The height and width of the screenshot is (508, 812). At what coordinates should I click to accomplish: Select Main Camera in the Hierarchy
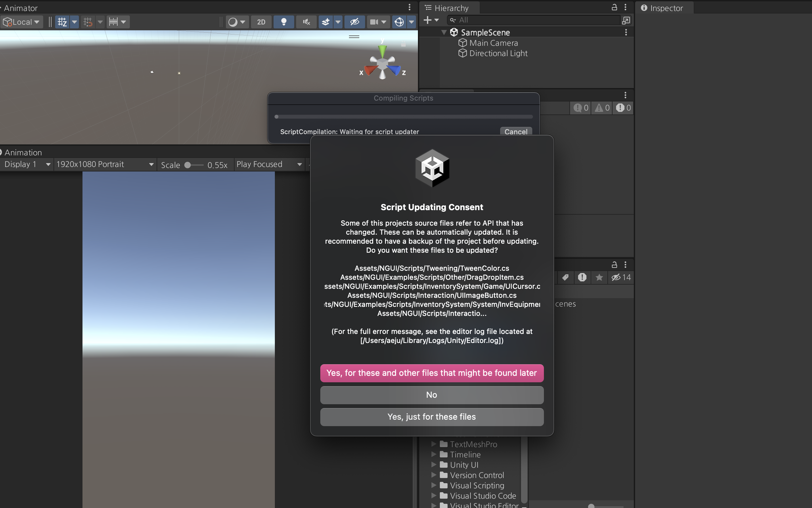pos(493,43)
